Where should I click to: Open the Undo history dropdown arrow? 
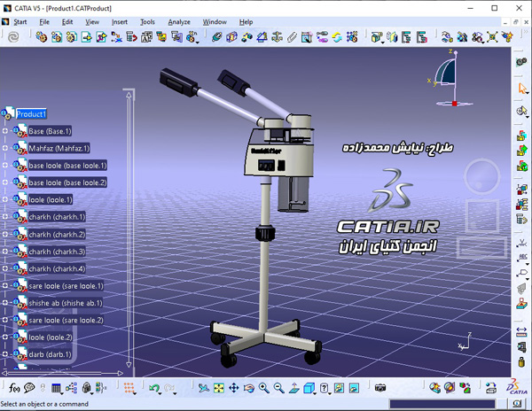(160, 393)
